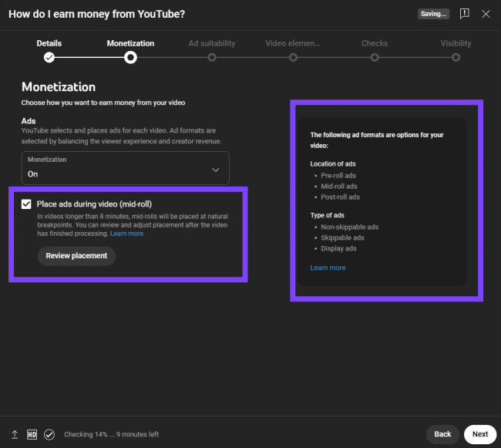501x448 pixels.
Task: Go to the Details tab
Action: [x=49, y=43]
